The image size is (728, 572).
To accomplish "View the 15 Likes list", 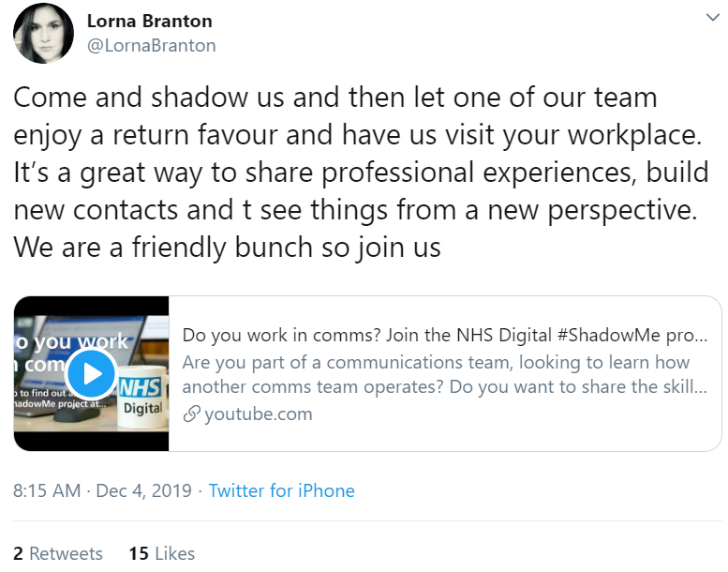I will pyautogui.click(x=161, y=553).
